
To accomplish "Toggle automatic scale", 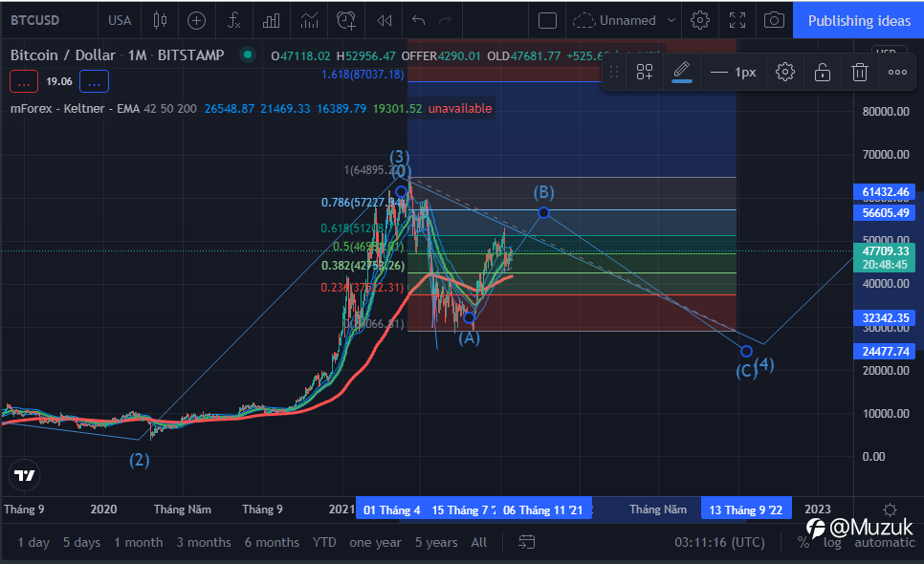I will coord(885,542).
